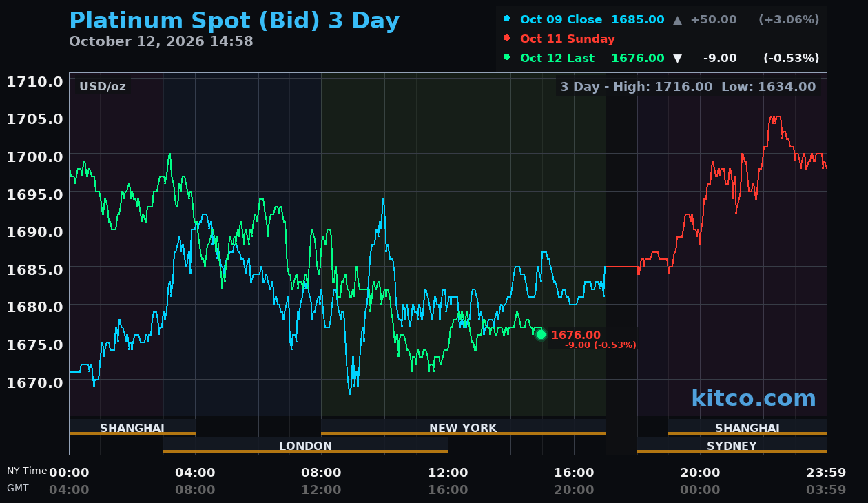The width and height of the screenshot is (868, 503).
Task: Click the 3 Day High 1716.00 Low 1634.00 label
Action: click(688, 87)
